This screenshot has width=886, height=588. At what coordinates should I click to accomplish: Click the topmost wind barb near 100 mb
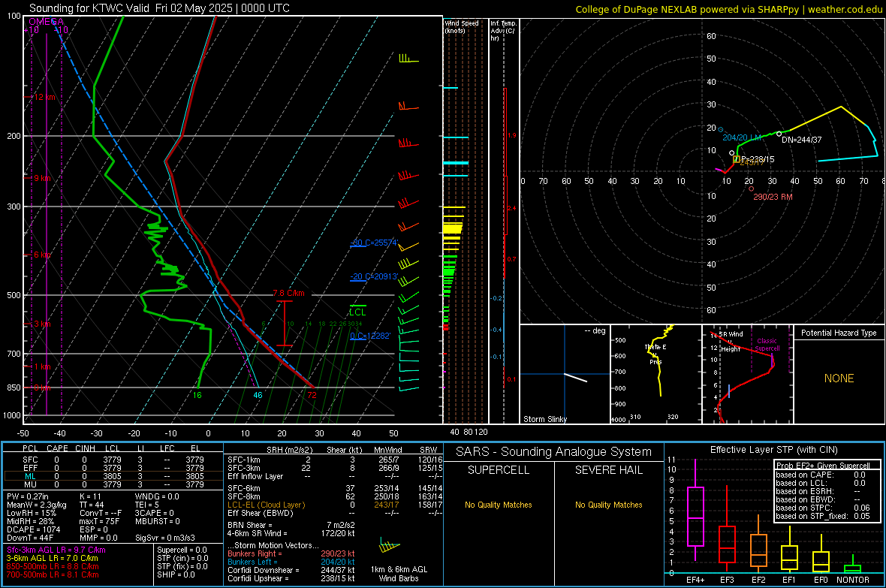(408, 59)
